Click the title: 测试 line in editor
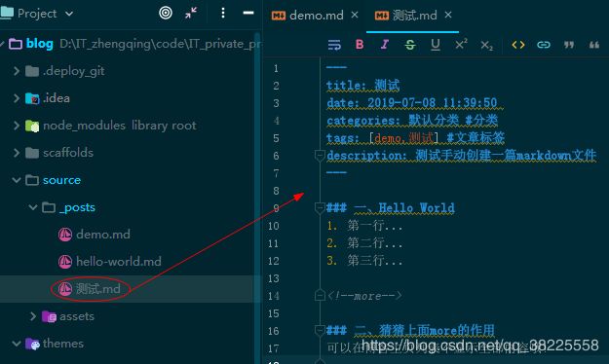The image size is (609, 364). click(x=362, y=86)
